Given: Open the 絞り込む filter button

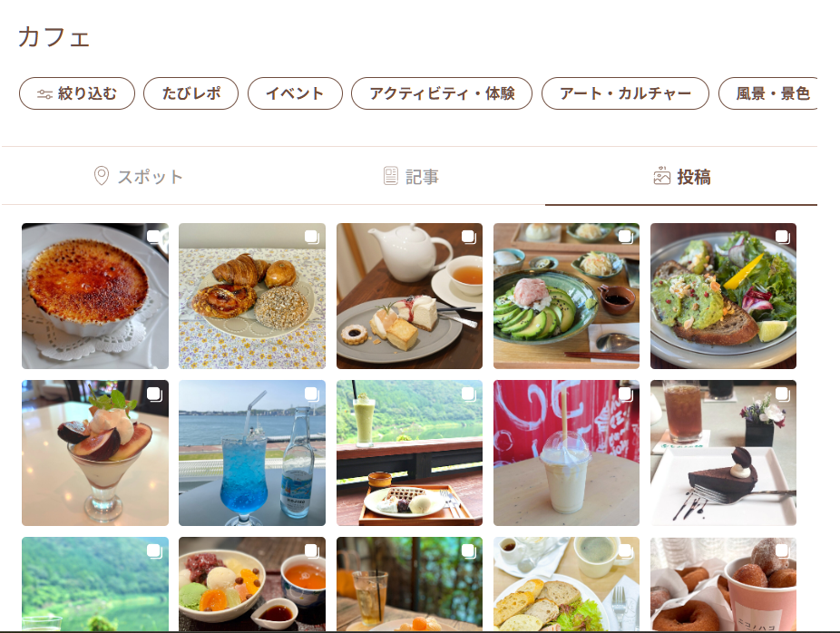Looking at the screenshot, I should (x=77, y=93).
